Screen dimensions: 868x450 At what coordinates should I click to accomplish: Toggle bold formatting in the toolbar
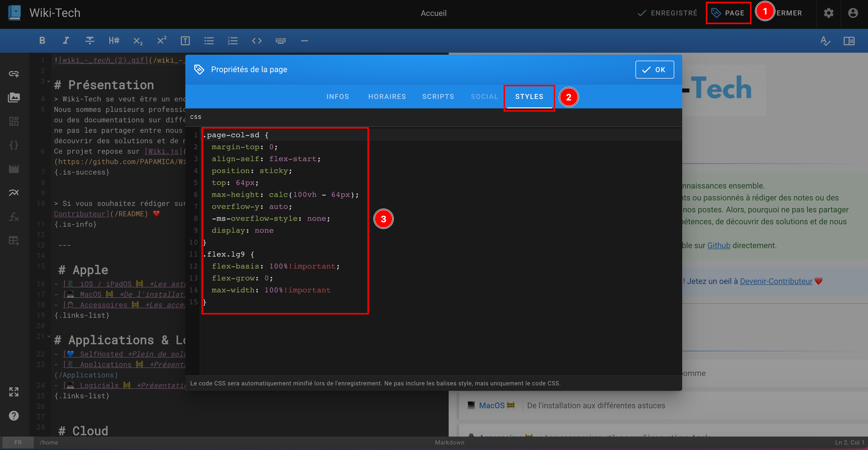click(42, 41)
